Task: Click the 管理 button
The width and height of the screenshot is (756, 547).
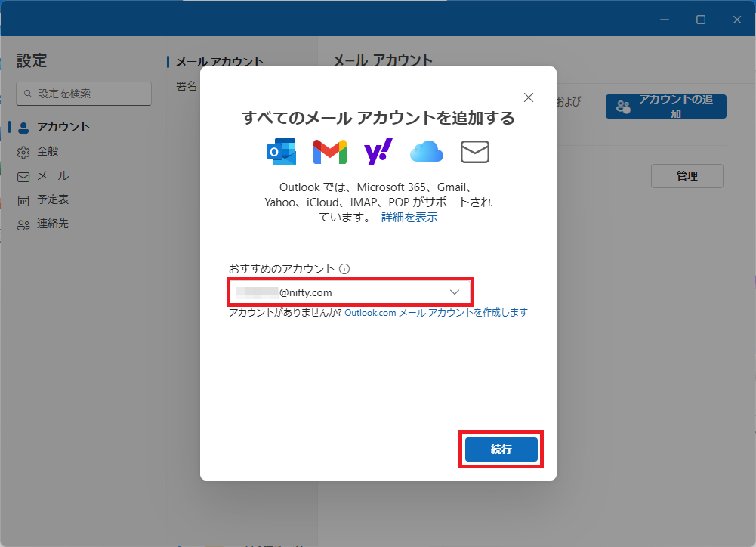Action: pos(687,176)
